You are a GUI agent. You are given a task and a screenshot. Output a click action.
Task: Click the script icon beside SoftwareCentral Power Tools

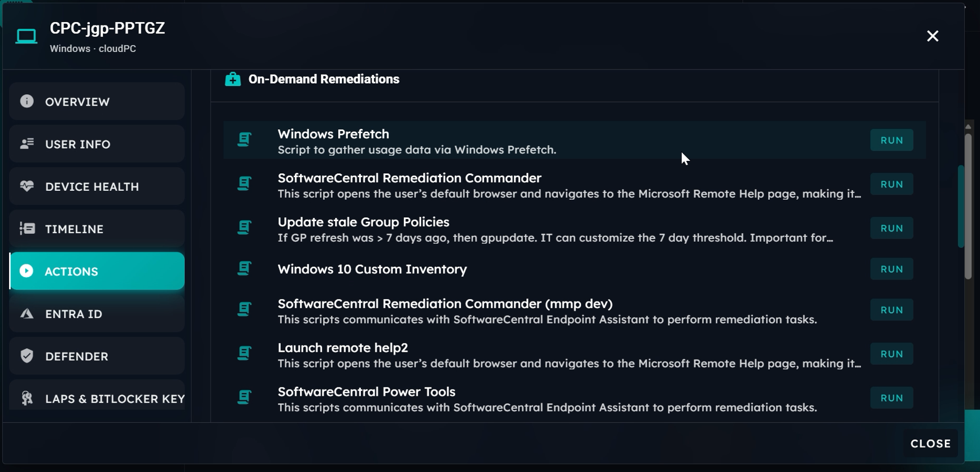[x=244, y=397]
